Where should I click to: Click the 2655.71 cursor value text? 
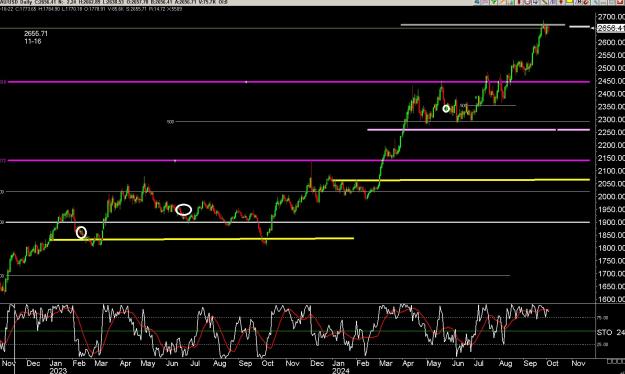click(36, 34)
